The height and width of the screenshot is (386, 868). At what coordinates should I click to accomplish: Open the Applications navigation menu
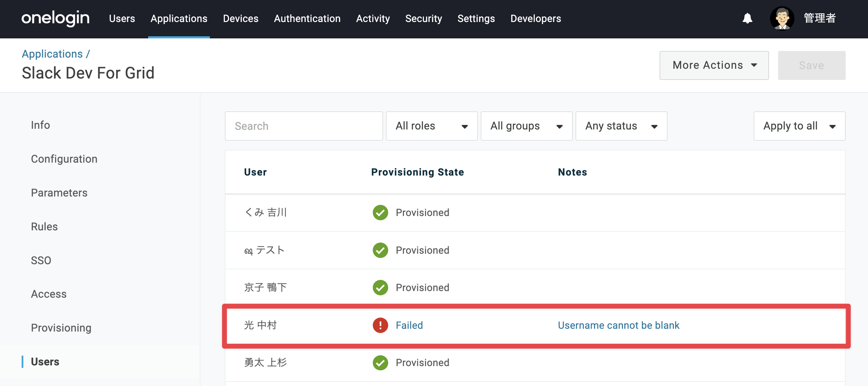pyautogui.click(x=179, y=18)
